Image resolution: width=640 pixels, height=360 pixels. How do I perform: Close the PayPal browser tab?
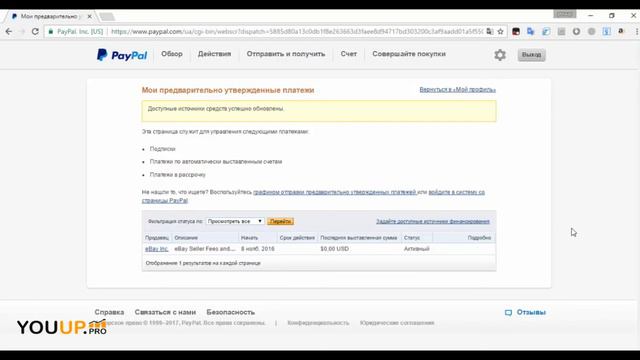tap(89, 16)
